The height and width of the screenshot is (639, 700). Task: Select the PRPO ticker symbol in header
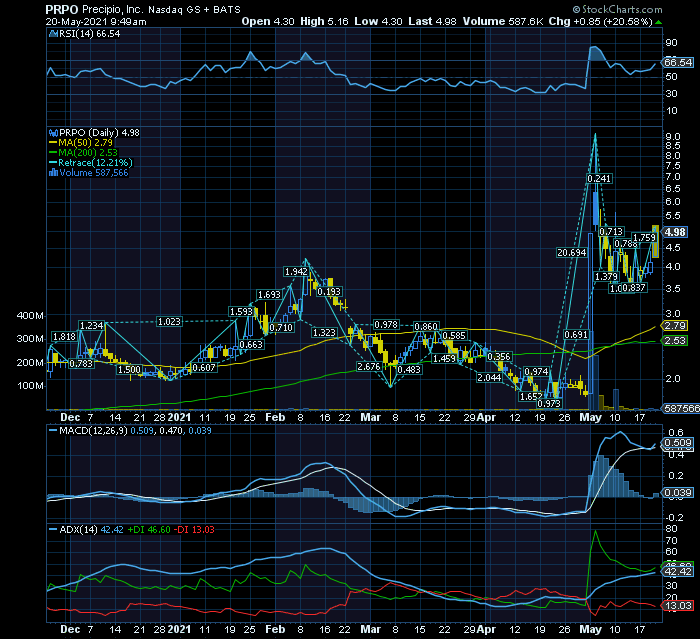pyautogui.click(x=62, y=9)
